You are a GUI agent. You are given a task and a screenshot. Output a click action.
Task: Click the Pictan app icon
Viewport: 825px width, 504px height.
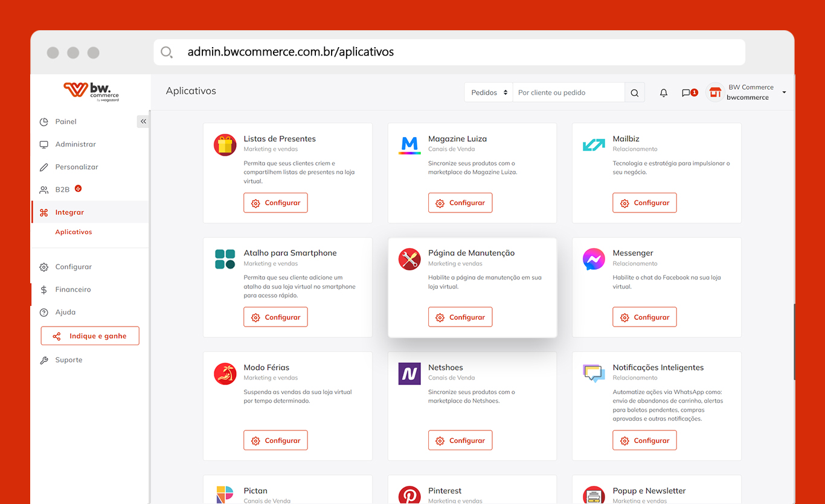225,494
